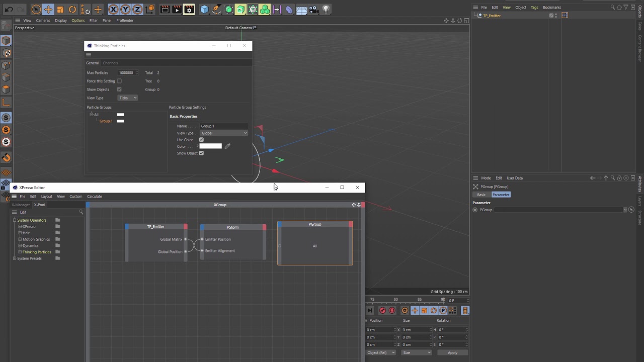
Task: Click the Cube primitive icon
Action: (x=204, y=9)
